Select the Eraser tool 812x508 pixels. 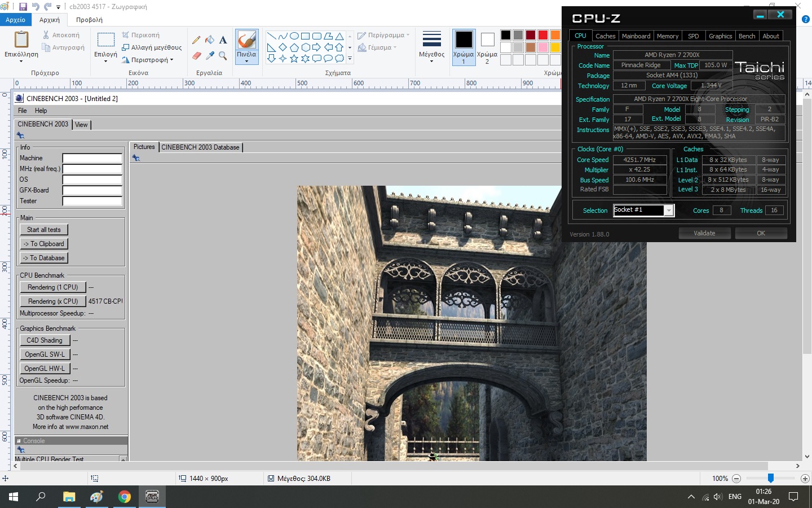(x=196, y=55)
